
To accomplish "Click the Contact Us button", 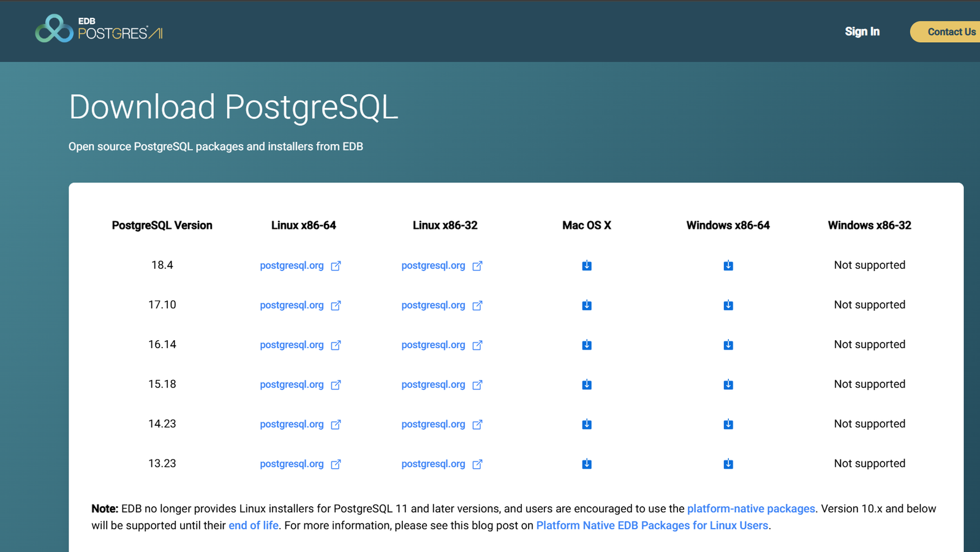I will [946, 32].
